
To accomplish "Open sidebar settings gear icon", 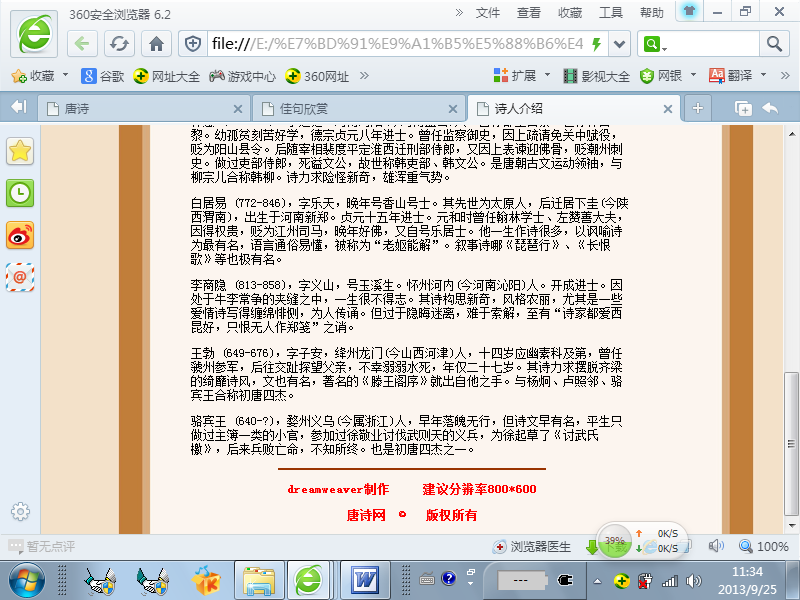I will pos(20,511).
